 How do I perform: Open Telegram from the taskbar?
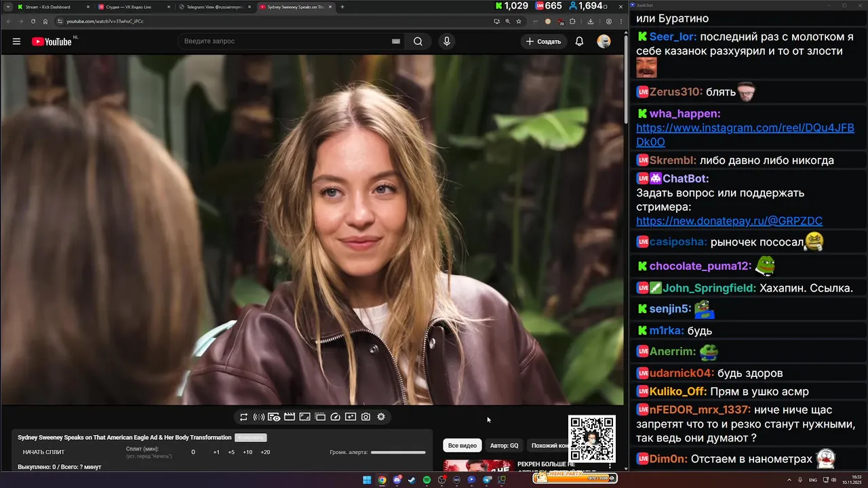pos(487,480)
